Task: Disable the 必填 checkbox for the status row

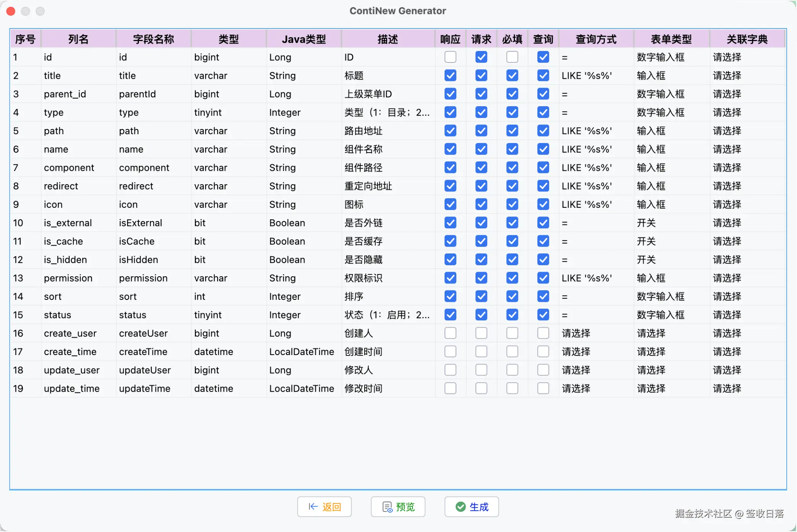Action: (512, 315)
